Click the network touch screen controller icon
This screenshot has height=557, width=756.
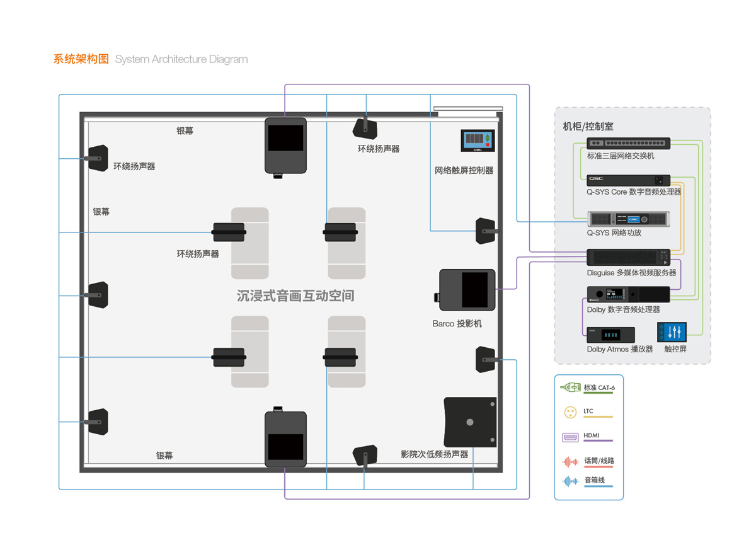click(478, 140)
